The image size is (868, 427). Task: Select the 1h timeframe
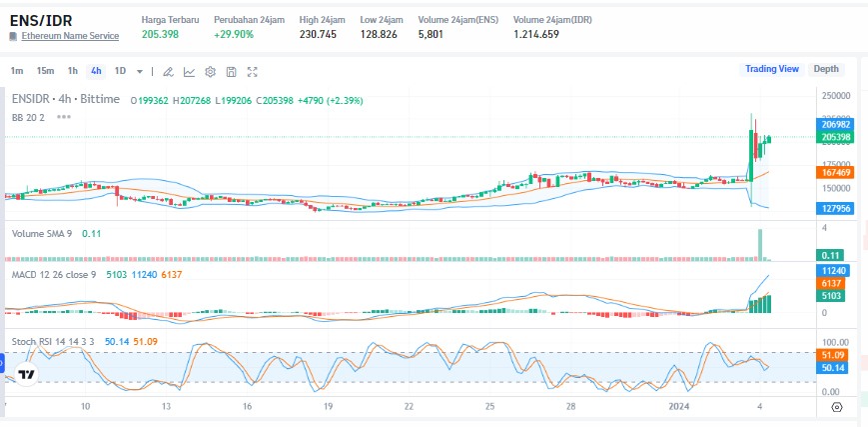(73, 71)
